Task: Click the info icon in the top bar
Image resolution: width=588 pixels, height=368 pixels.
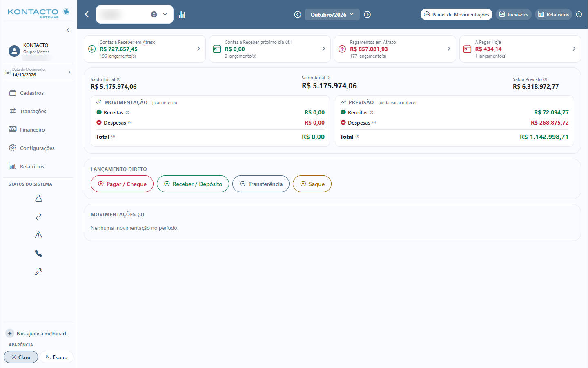Action: pyautogui.click(x=579, y=14)
